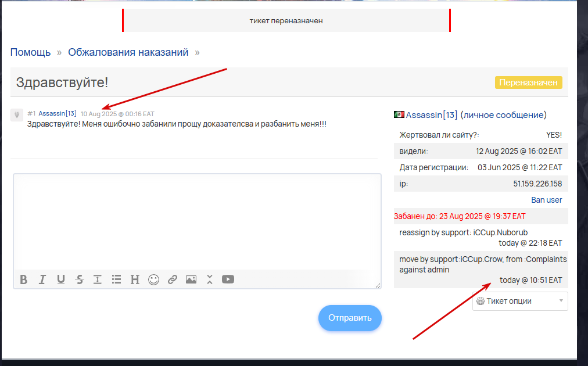Insert a YouTube video in the reply
The width and height of the screenshot is (588, 366).
click(x=228, y=279)
